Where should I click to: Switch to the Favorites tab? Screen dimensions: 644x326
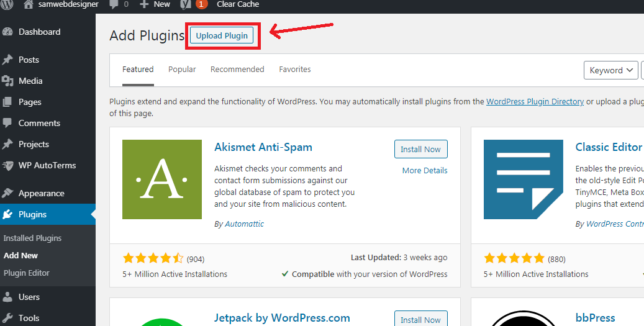pyautogui.click(x=295, y=70)
